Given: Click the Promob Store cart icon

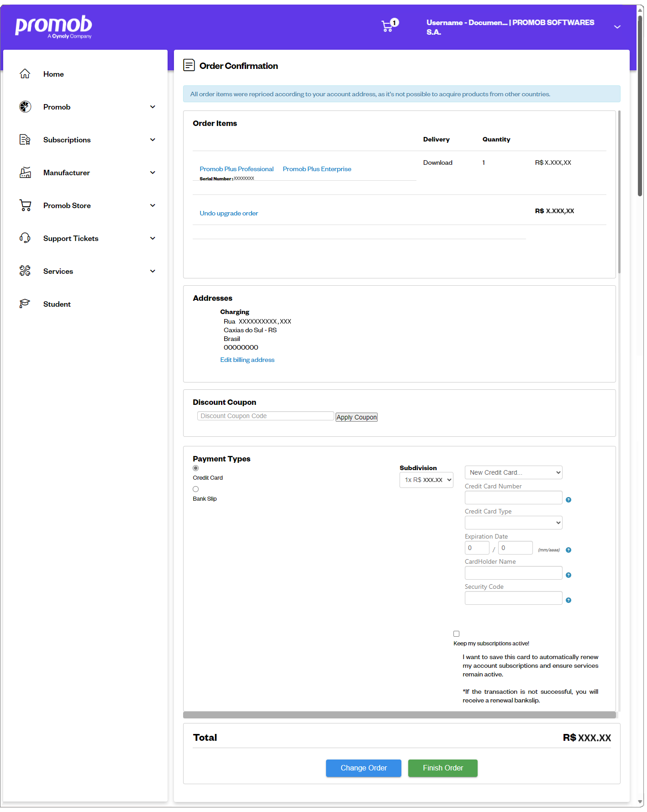Looking at the screenshot, I should tap(25, 205).
